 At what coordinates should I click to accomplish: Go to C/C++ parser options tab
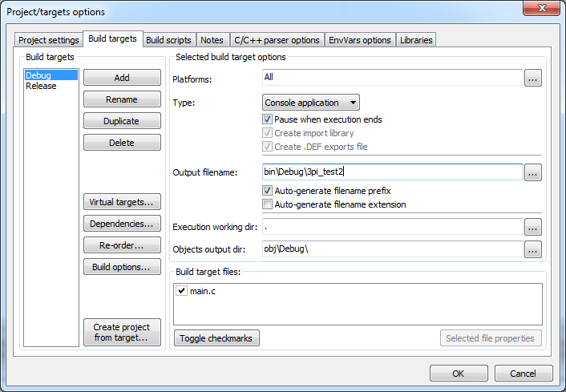click(277, 40)
